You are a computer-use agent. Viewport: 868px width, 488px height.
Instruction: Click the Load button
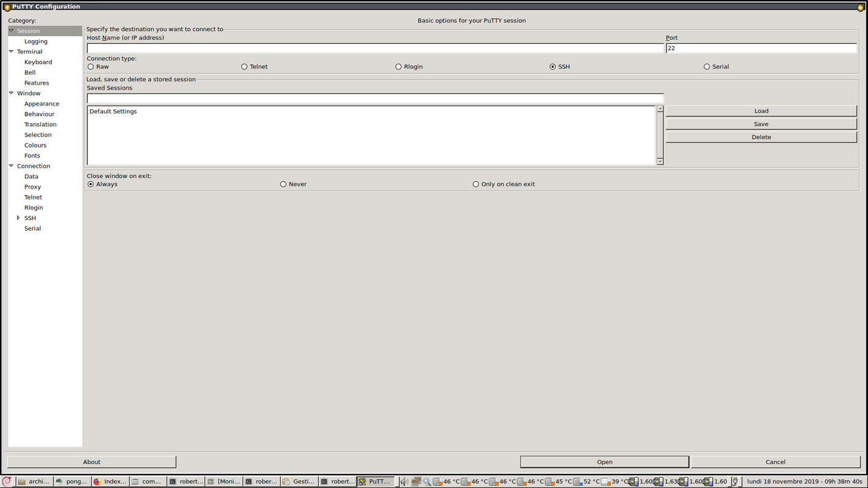(x=761, y=111)
